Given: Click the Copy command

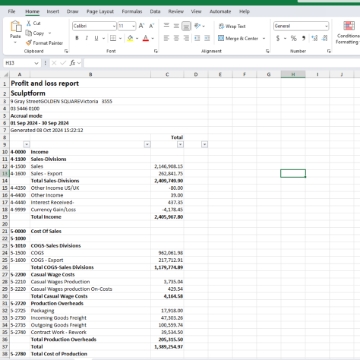Looking at the screenshot, I should tap(35, 33).
